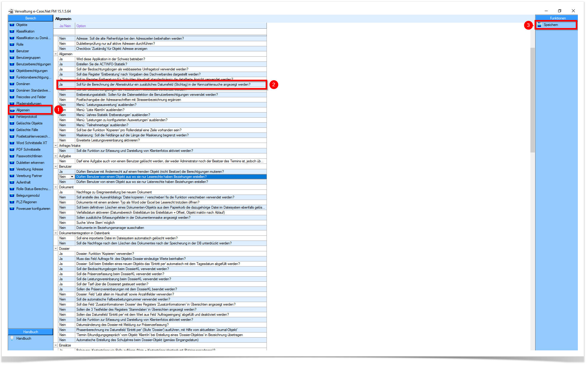
Task: Collapse the Einsätze group
Action: coord(56,345)
